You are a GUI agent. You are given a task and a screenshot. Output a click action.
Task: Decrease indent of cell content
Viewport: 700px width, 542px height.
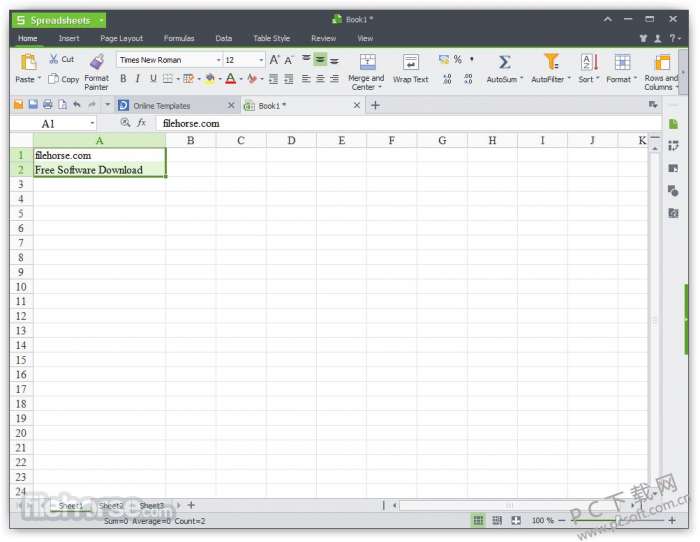pyautogui.click(x=274, y=79)
